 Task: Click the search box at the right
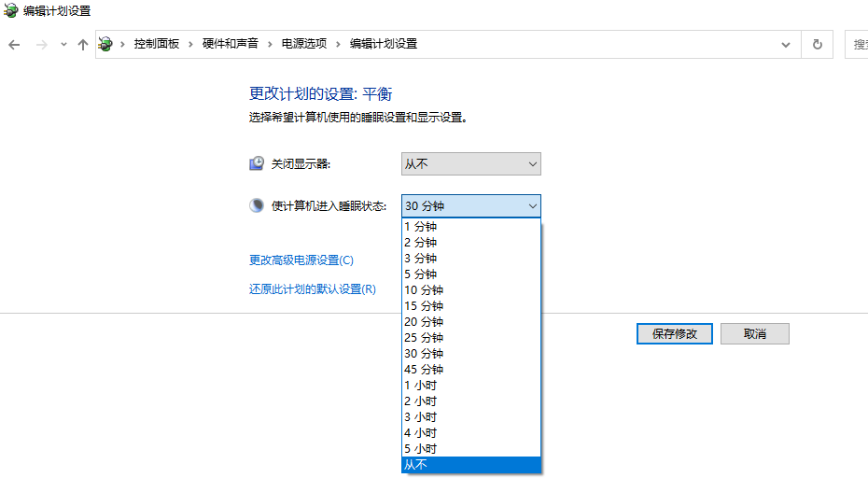pos(857,44)
